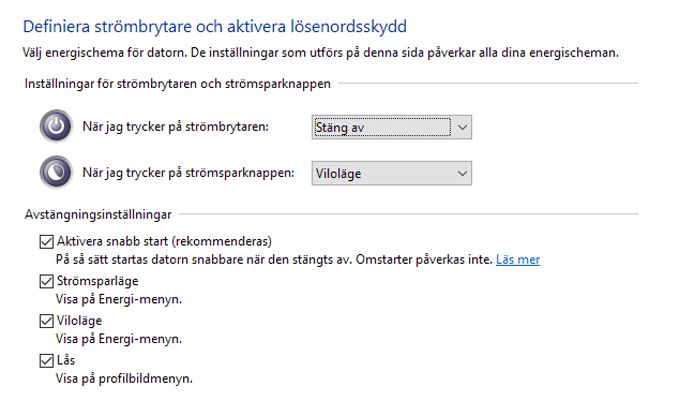Open the Stäng av dropdown
680x401 pixels.
pos(392,127)
